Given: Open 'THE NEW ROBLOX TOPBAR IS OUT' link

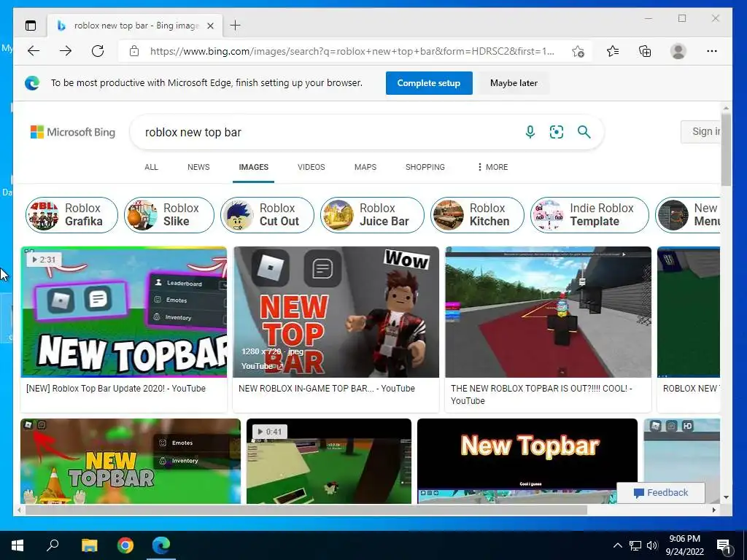Looking at the screenshot, I should click(x=541, y=394).
